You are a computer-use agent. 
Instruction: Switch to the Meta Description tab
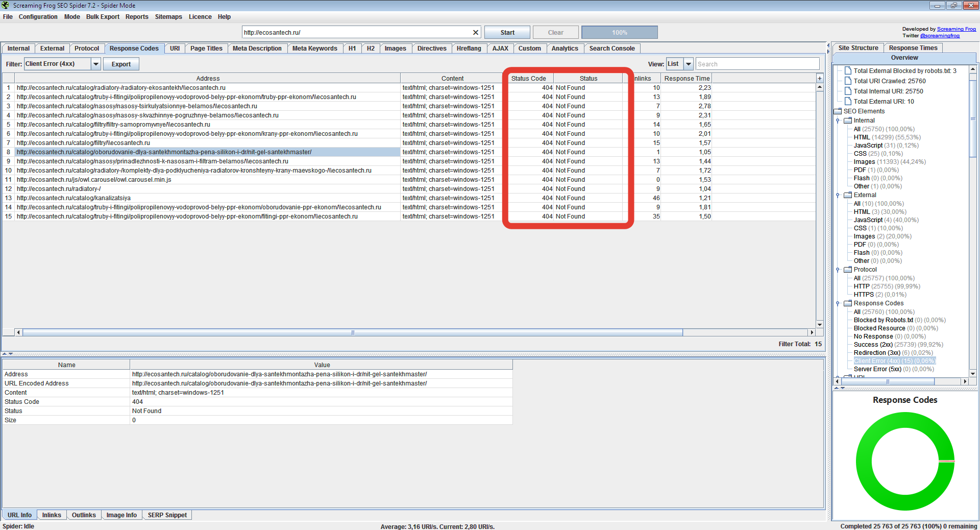click(x=257, y=49)
